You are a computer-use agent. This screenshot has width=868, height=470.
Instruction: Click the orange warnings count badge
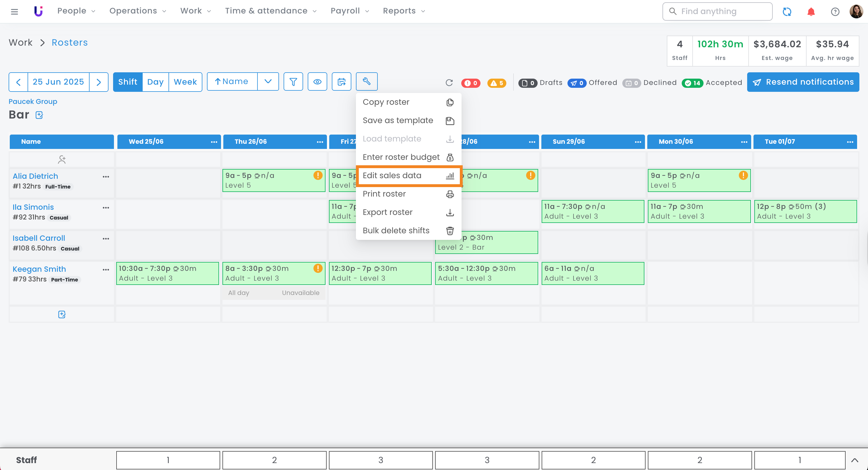pos(497,83)
